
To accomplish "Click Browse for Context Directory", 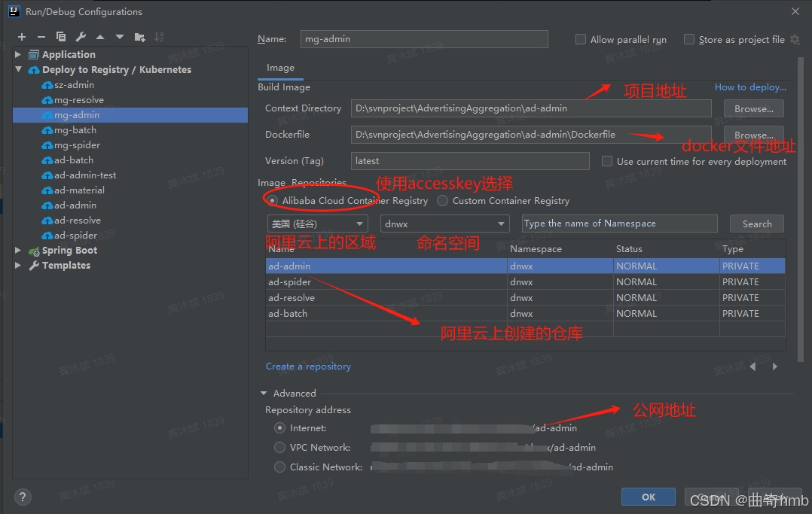I will [753, 108].
